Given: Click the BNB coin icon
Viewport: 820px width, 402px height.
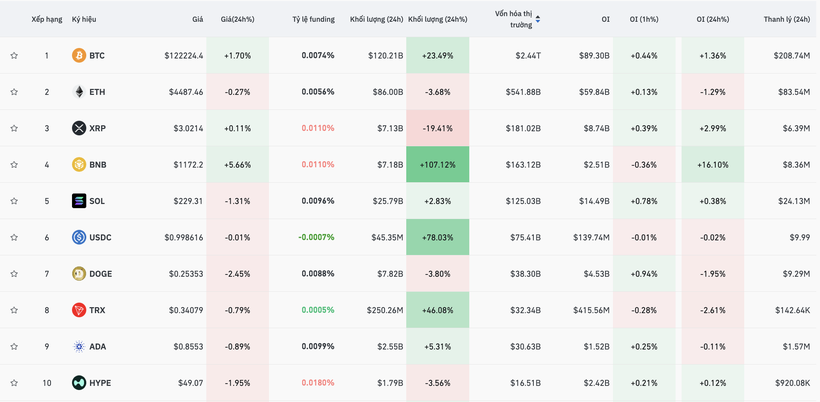Looking at the screenshot, I should 79,165.
